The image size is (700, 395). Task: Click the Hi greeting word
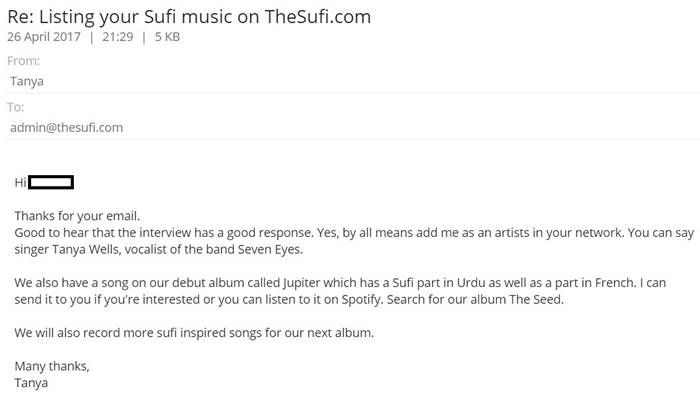pyautogui.click(x=20, y=182)
